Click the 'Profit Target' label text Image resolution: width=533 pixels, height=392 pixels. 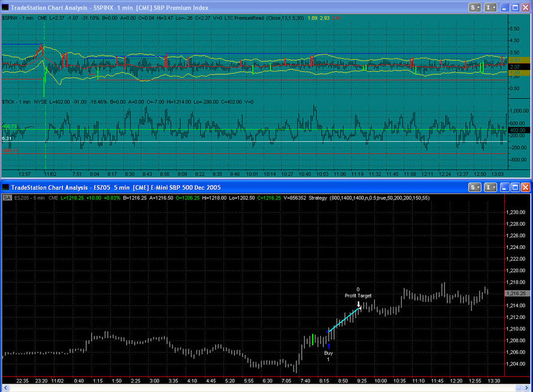358,296
